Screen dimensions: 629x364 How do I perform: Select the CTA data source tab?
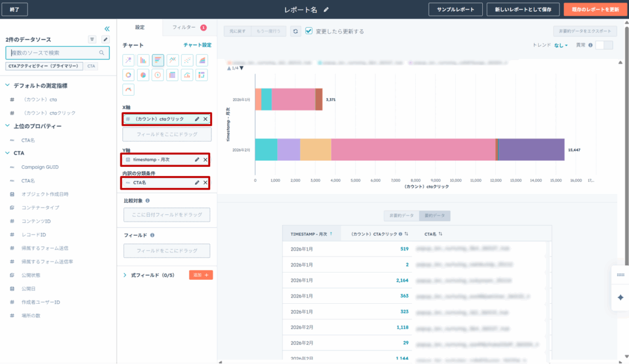click(x=91, y=66)
